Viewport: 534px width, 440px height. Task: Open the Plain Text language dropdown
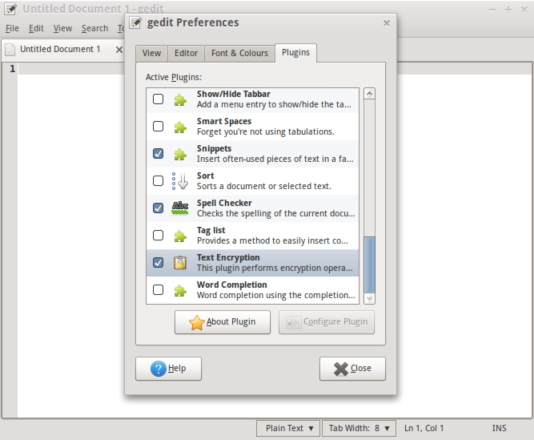pos(288,428)
